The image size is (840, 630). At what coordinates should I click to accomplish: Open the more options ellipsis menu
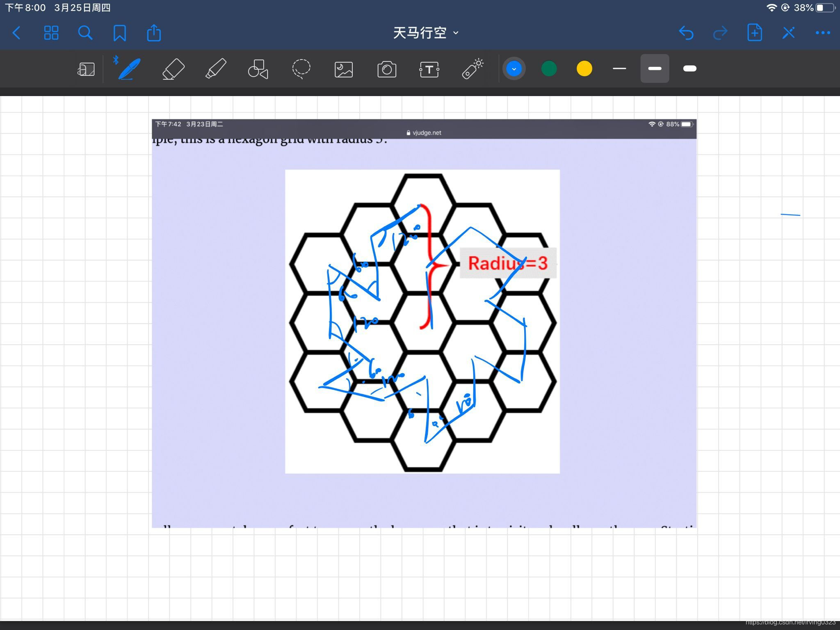(823, 33)
